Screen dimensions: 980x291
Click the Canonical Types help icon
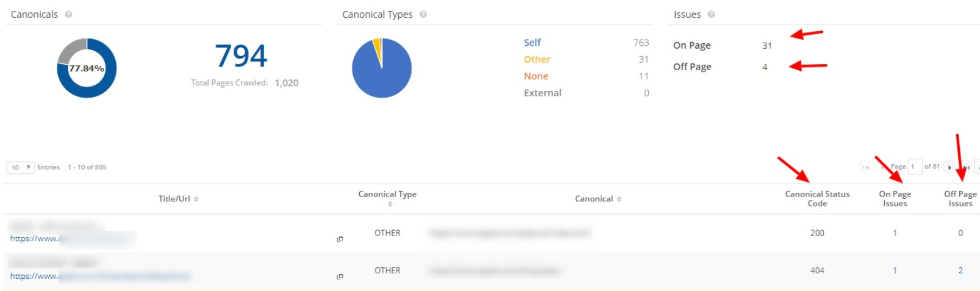coord(423,15)
